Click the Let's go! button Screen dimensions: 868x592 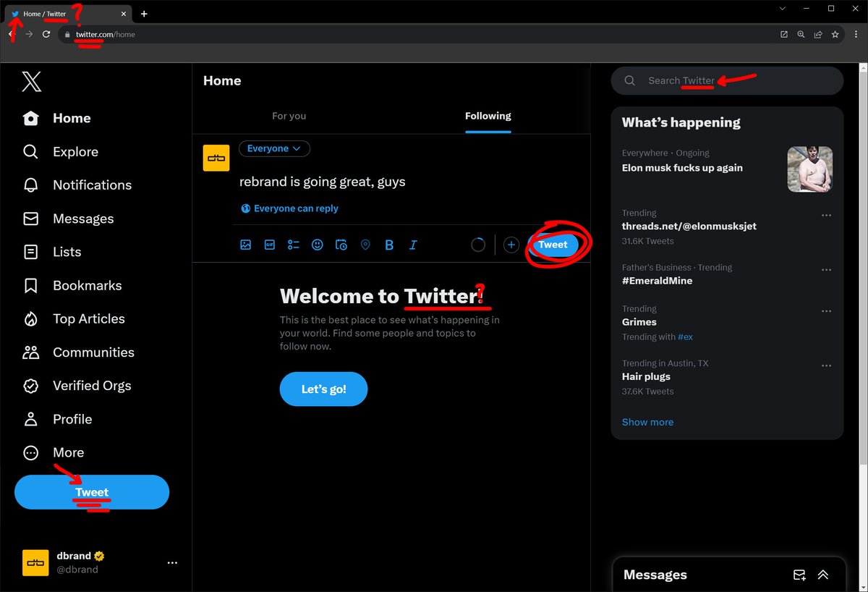[323, 389]
